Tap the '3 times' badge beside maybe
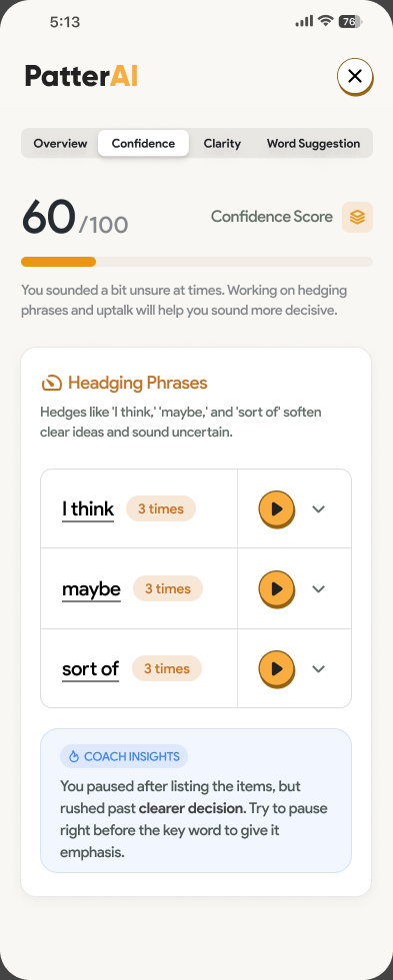 pyautogui.click(x=168, y=588)
